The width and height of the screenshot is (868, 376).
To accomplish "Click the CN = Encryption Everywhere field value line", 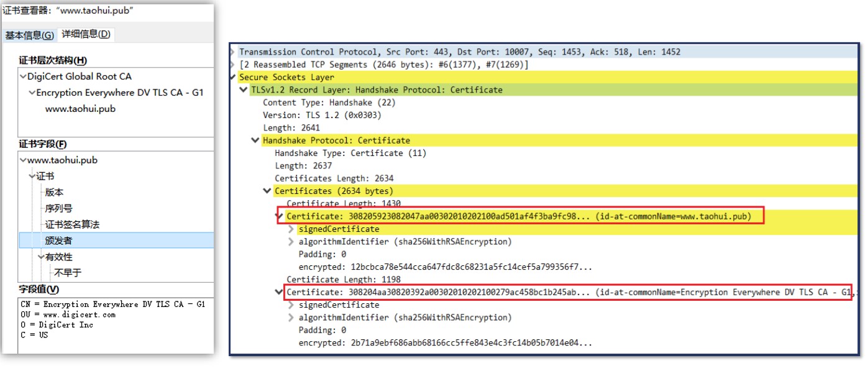I will (x=112, y=305).
